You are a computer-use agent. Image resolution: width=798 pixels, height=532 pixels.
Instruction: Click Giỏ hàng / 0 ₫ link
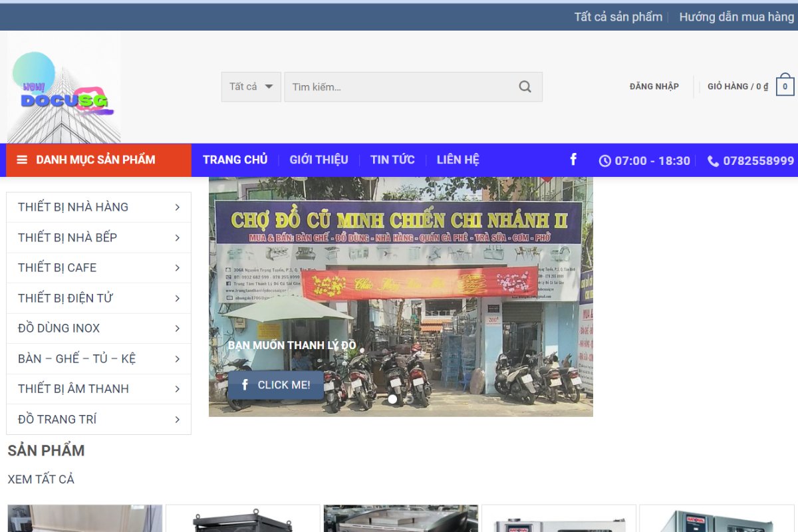point(737,86)
